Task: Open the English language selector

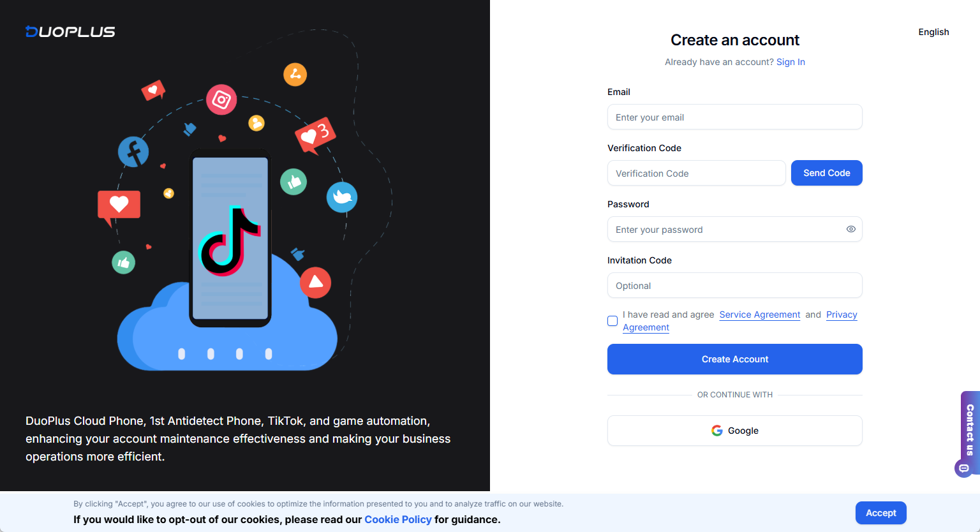Action: pos(933,32)
